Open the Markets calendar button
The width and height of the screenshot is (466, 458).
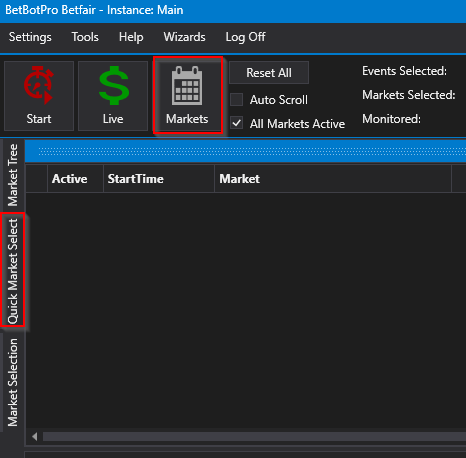188,95
